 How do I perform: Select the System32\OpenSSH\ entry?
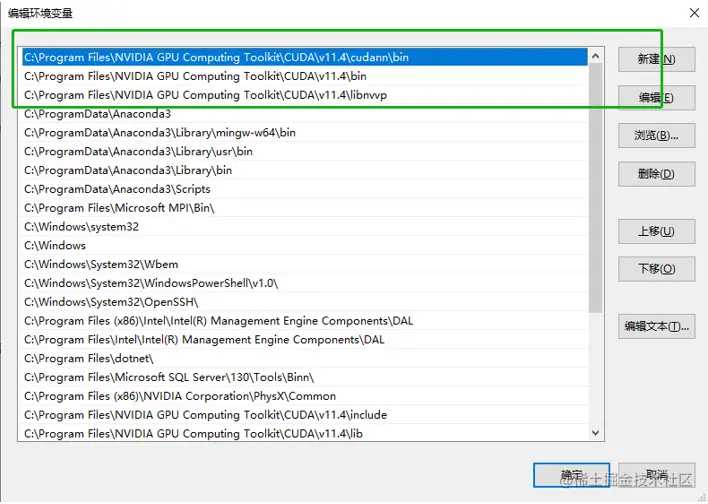[x=305, y=302]
